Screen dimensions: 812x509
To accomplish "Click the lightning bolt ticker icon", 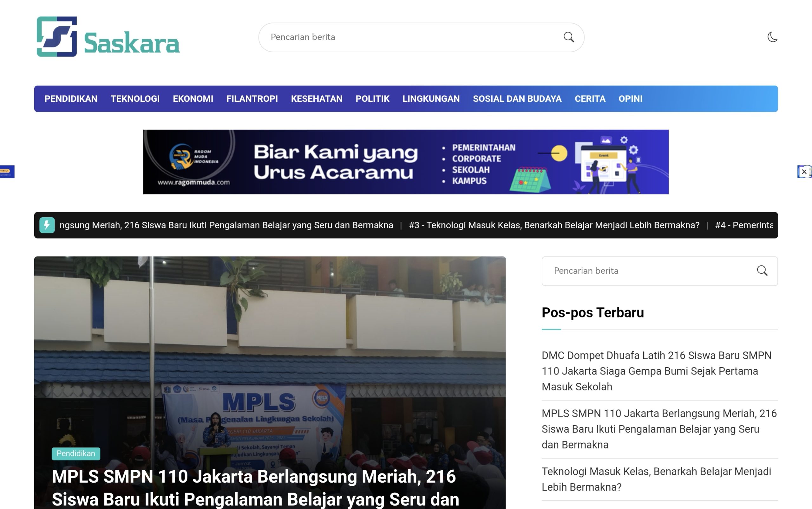I will click(47, 225).
